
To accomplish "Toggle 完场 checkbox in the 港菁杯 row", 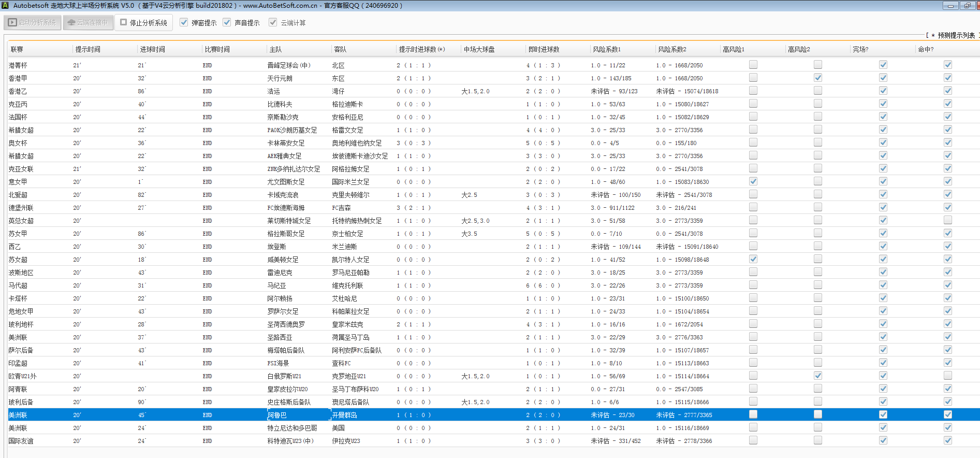I will pos(883,65).
